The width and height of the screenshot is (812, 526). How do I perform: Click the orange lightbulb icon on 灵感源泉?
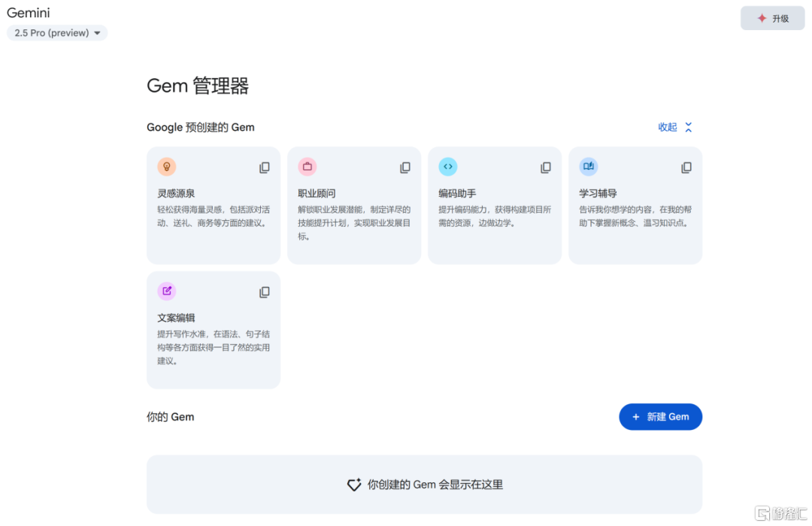(x=167, y=167)
